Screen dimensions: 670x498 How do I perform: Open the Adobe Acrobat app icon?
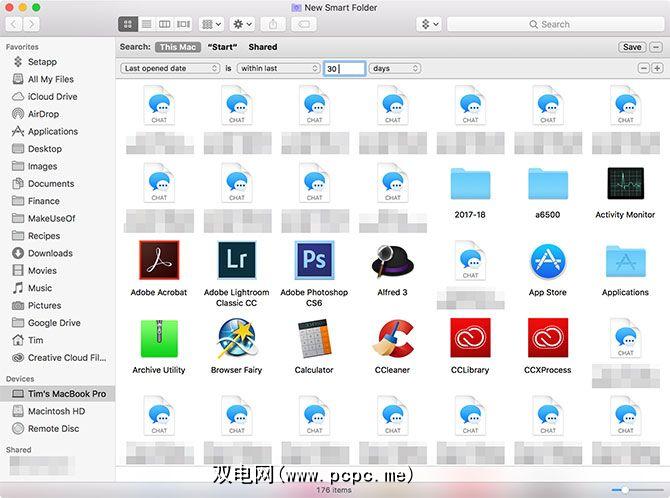pos(159,260)
